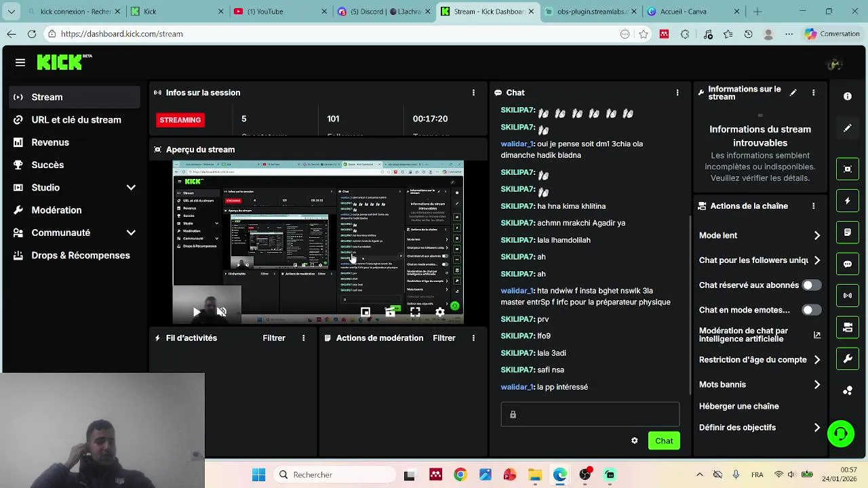
Task: Click the green Chat send button
Action: pos(664,441)
